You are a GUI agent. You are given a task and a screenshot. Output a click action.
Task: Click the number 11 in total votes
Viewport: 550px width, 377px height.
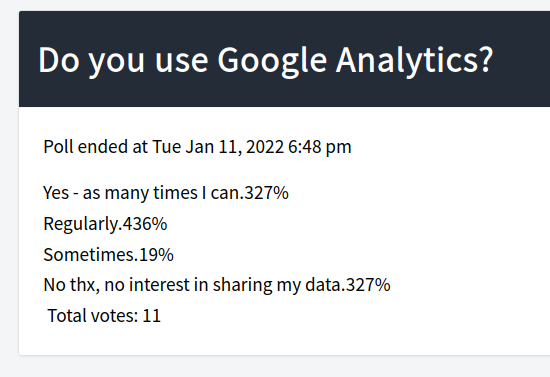pyautogui.click(x=152, y=316)
